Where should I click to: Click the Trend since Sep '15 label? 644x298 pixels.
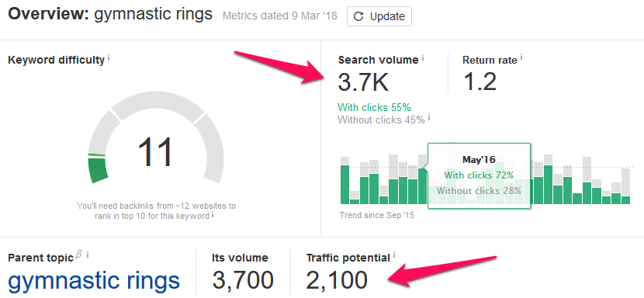click(377, 216)
